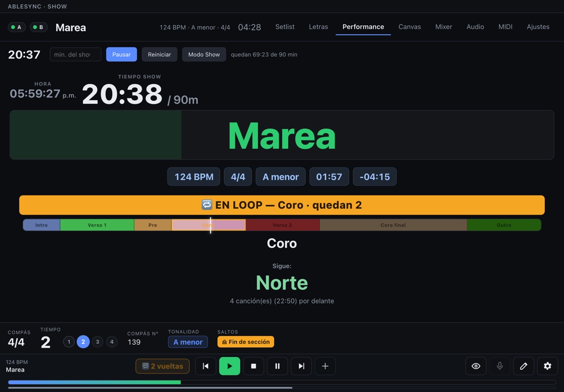564x392 pixels.
Task: Skip to previous track
Action: pyautogui.click(x=206, y=366)
